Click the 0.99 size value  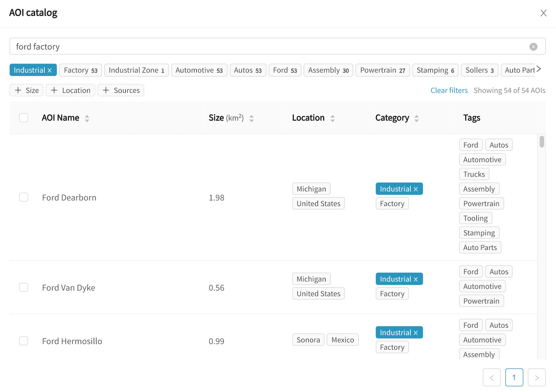coord(217,341)
